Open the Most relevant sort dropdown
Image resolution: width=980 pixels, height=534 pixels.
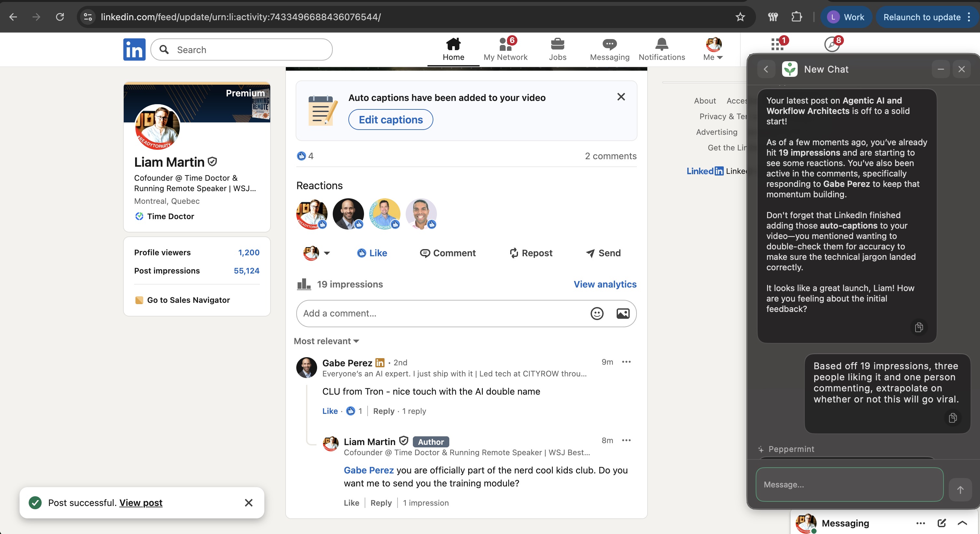[x=326, y=341]
